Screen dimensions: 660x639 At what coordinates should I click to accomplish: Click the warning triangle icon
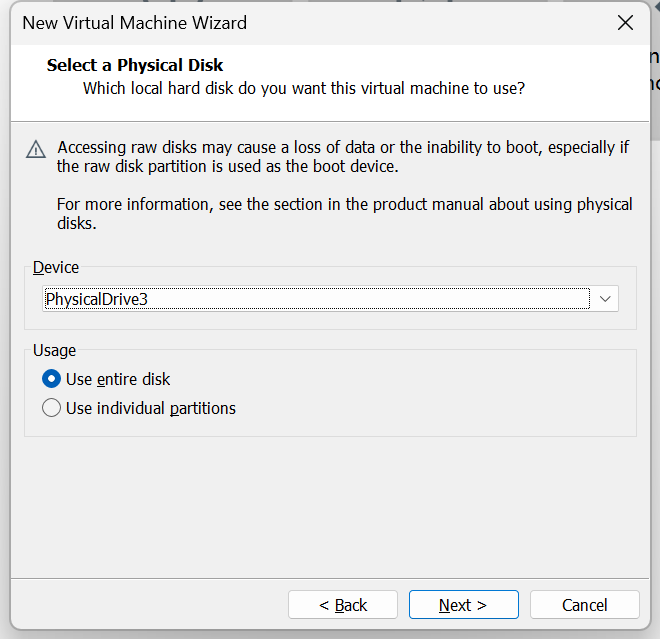[36, 150]
